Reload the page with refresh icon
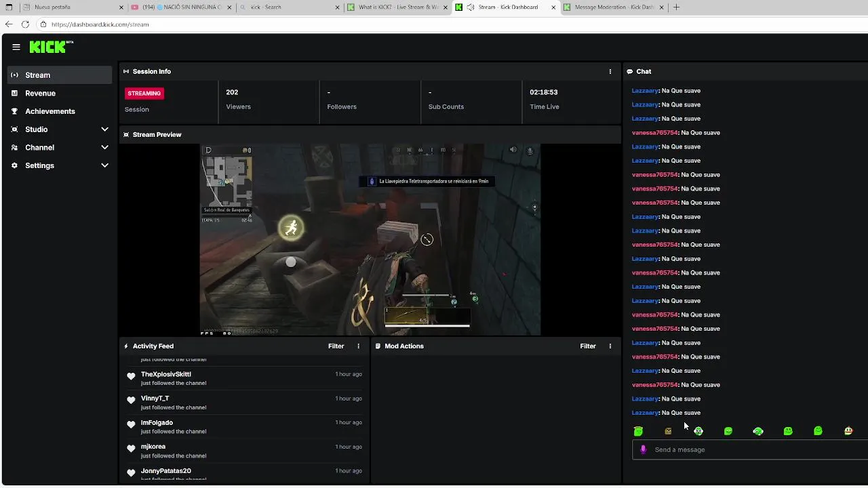868x488 pixels. tap(25, 24)
